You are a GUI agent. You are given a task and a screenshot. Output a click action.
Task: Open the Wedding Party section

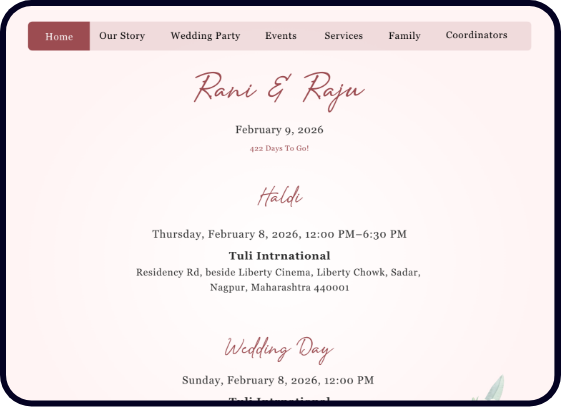205,36
